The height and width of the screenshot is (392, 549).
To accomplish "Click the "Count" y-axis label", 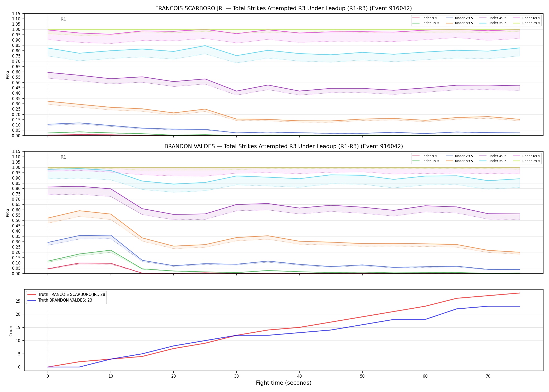I will click(11, 330).
